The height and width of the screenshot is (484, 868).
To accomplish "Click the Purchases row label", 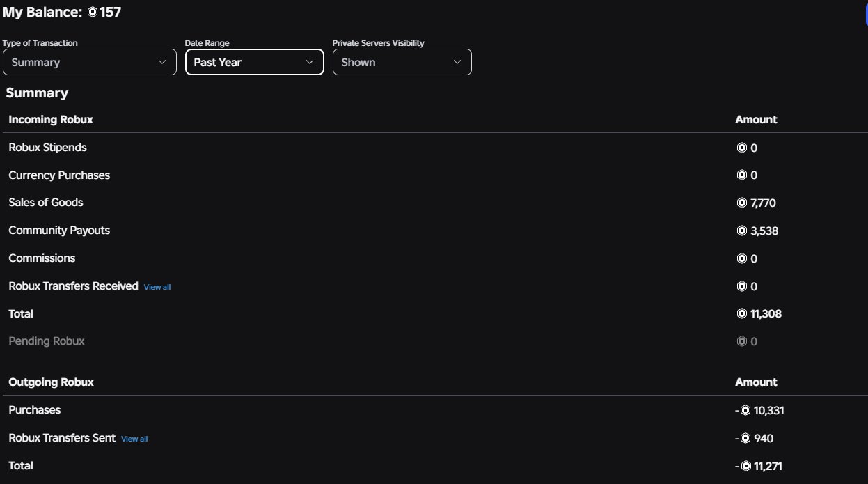I will pos(35,410).
